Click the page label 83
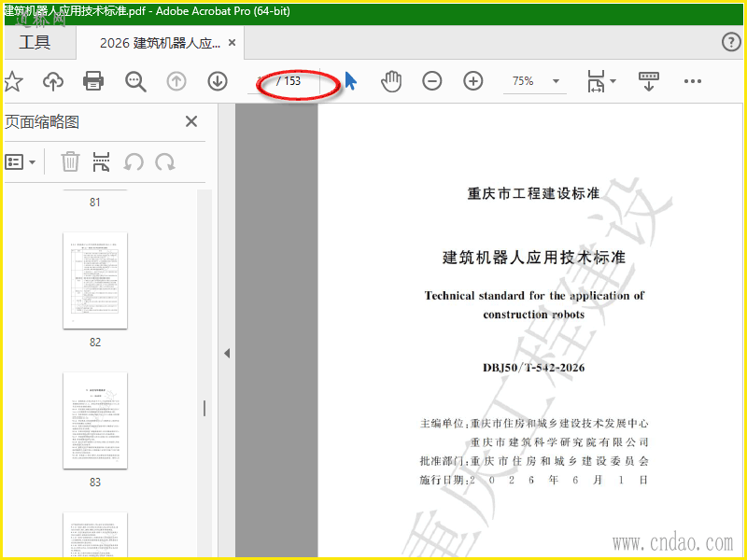 [x=95, y=483]
